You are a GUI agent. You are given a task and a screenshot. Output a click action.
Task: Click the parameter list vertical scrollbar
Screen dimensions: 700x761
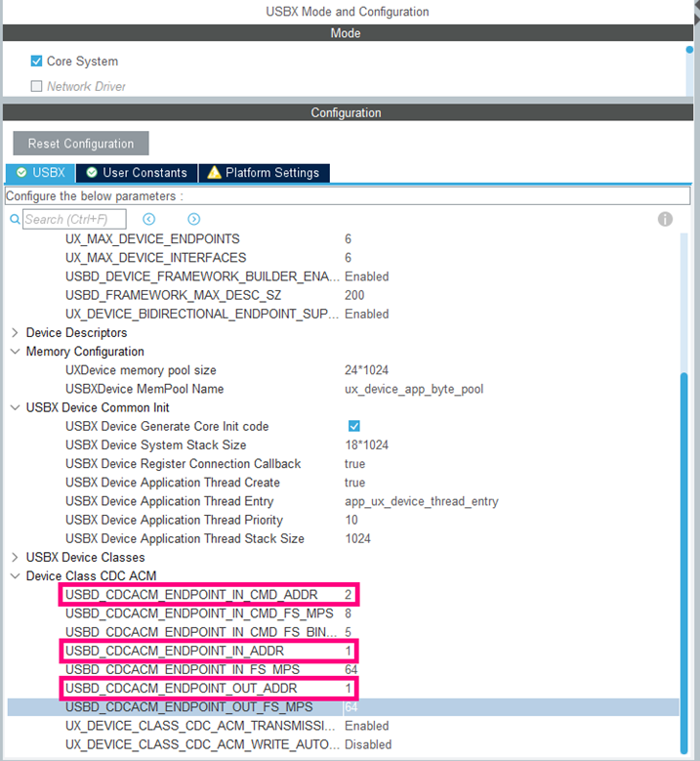pyautogui.click(x=684, y=563)
